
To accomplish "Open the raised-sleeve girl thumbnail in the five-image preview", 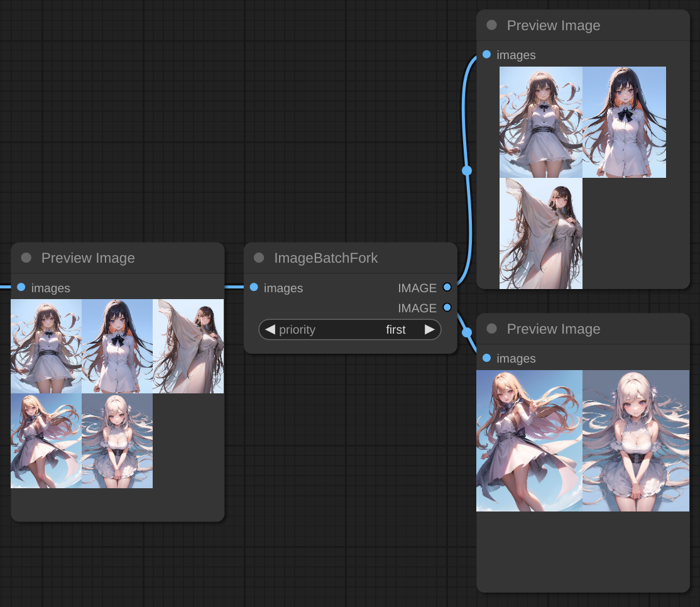I will [188, 346].
